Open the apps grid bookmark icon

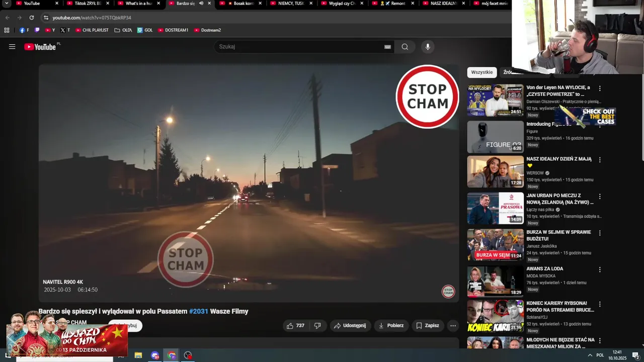point(7,30)
